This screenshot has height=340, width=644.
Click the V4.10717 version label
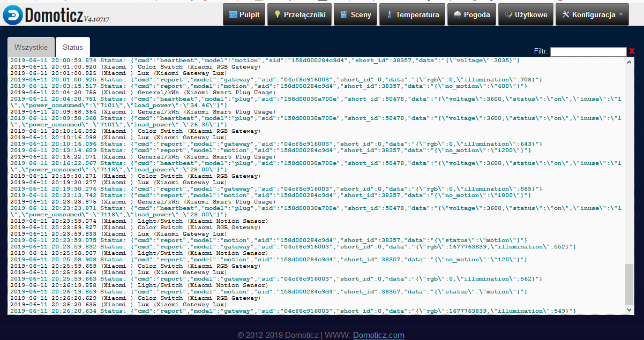pyautogui.click(x=96, y=20)
